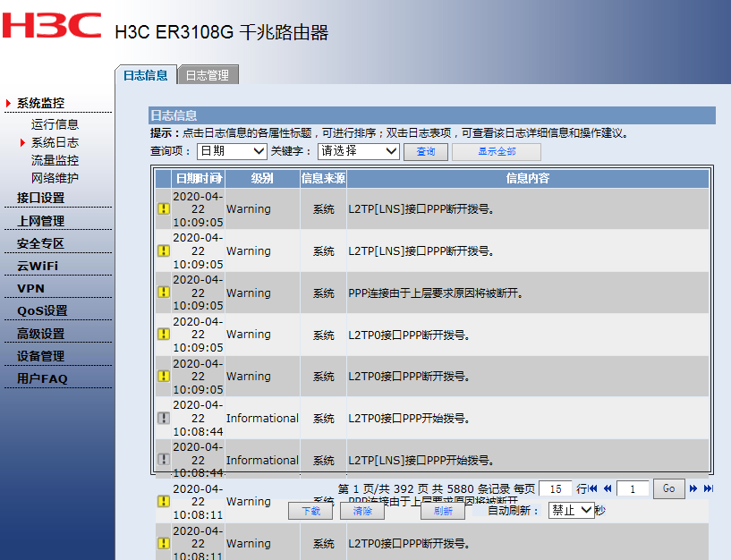This screenshot has width=731, height=560.
Task: Click the 查询 button
Action: point(426,151)
